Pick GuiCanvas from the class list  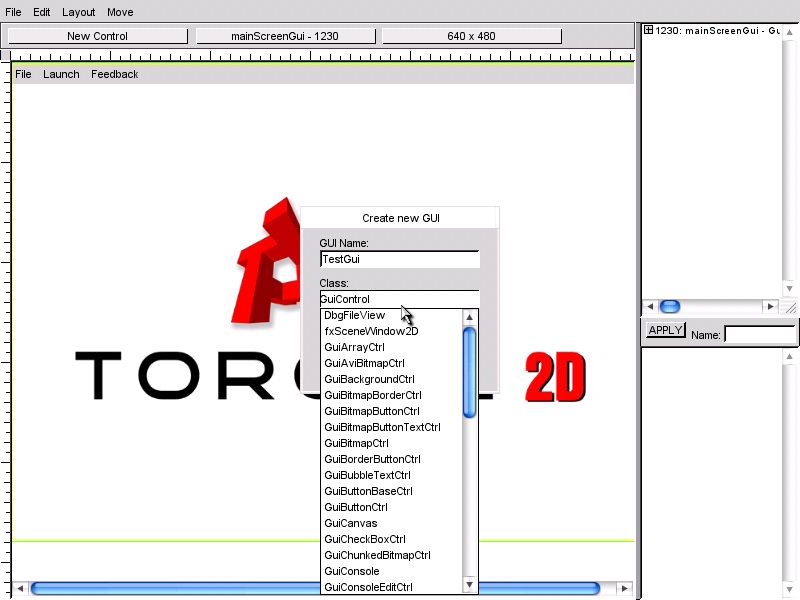point(391,523)
